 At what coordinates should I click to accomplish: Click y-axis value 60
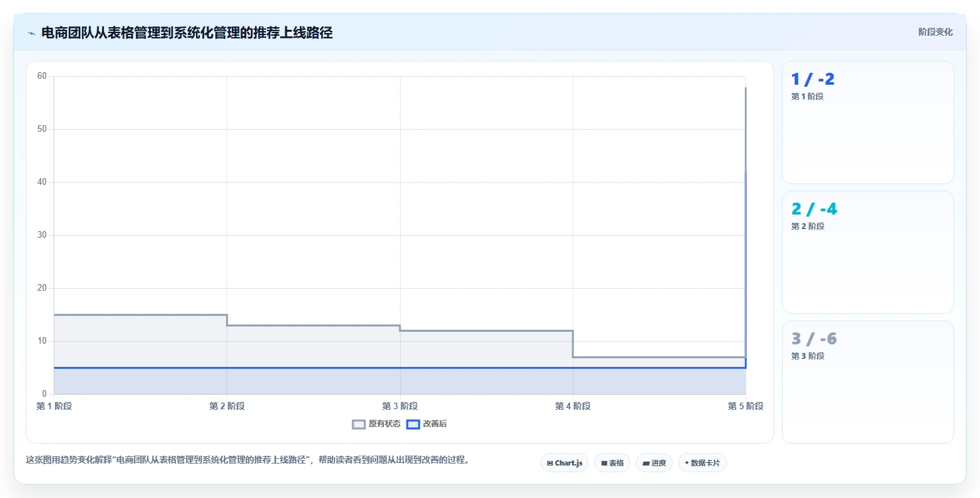(x=42, y=76)
